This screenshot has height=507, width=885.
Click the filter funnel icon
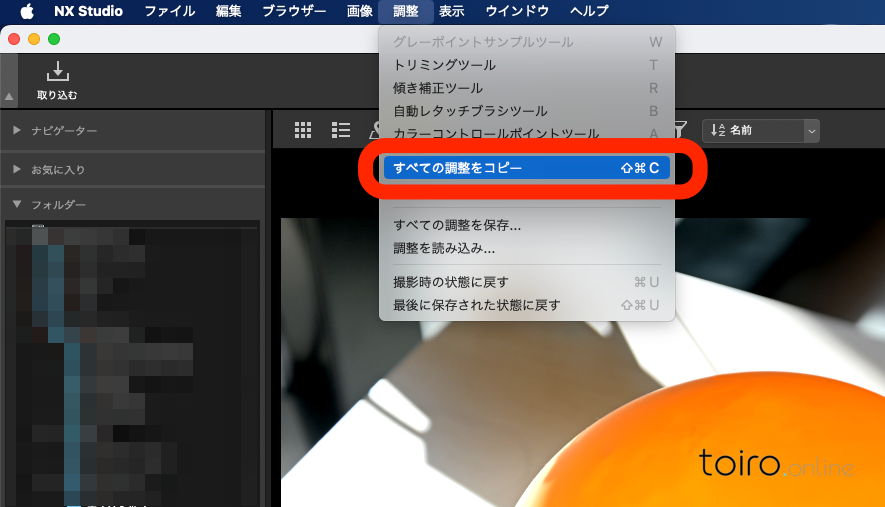[681, 129]
